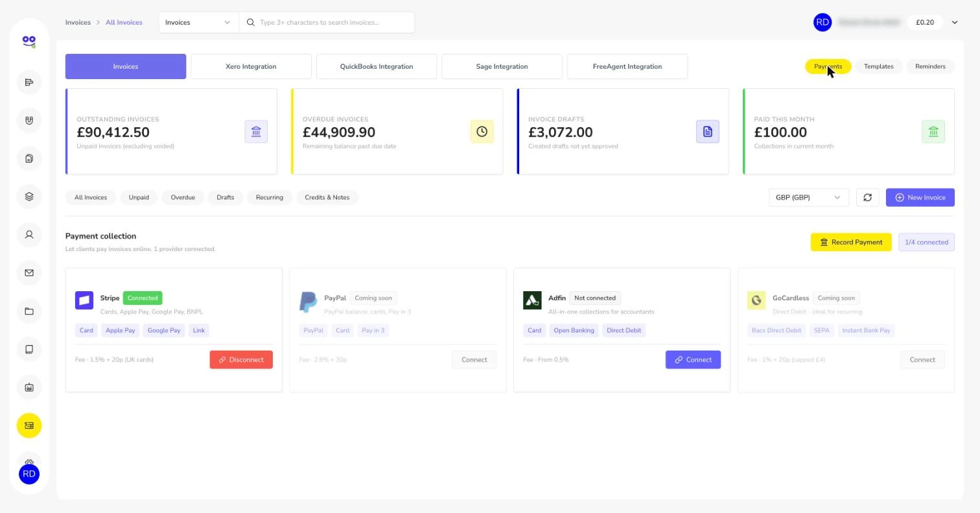Connect the Adfin provider

click(x=693, y=359)
